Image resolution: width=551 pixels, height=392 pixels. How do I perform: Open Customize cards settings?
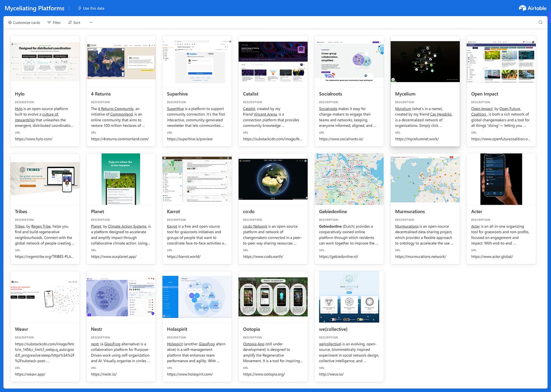click(x=24, y=22)
